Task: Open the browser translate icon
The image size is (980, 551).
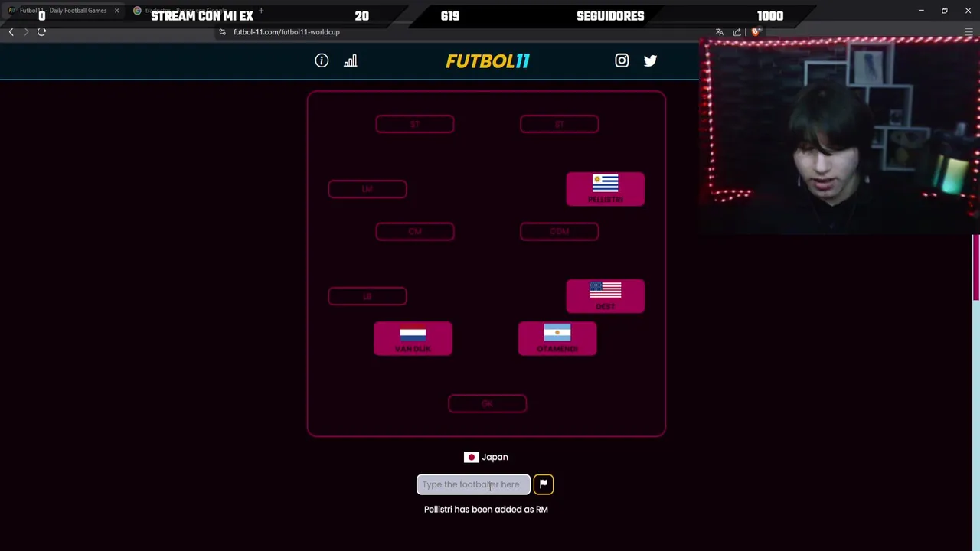Action: [x=720, y=31]
